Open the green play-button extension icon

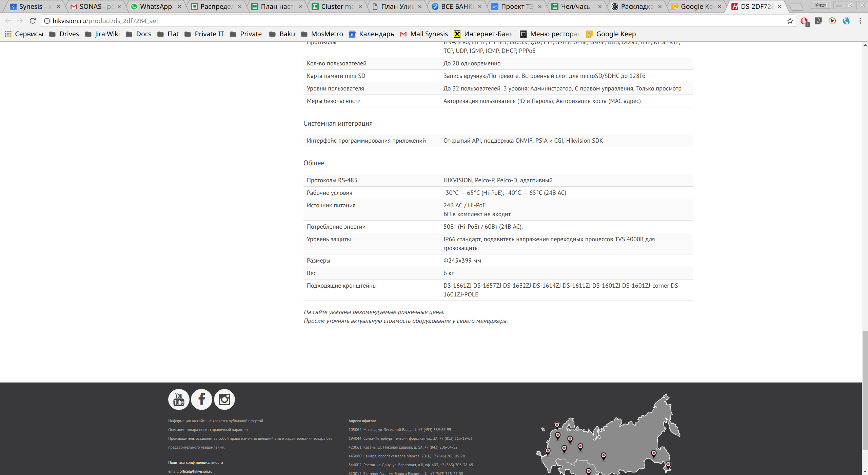coord(832,21)
